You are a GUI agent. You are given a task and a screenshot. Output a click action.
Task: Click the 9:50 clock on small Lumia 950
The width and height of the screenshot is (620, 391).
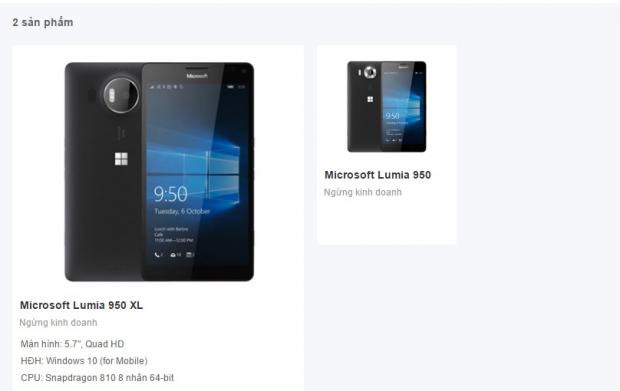392,116
